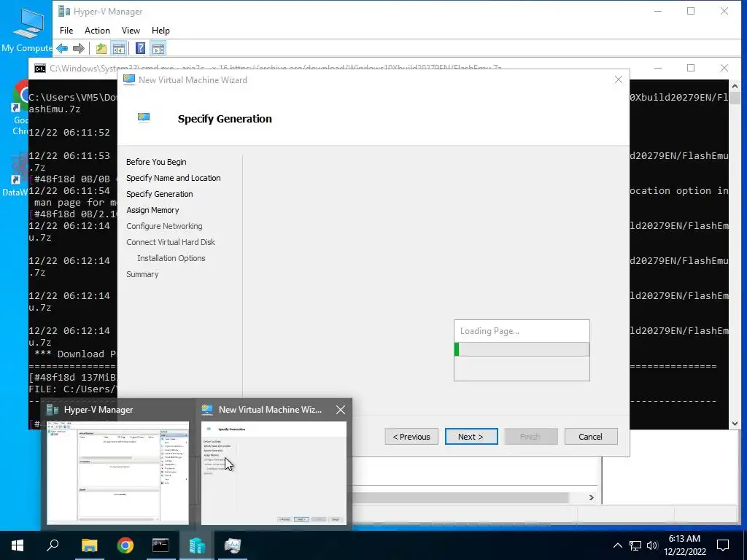Screen dimensions: 747x560
Task: Select the Summary wizard step
Action: (x=142, y=274)
